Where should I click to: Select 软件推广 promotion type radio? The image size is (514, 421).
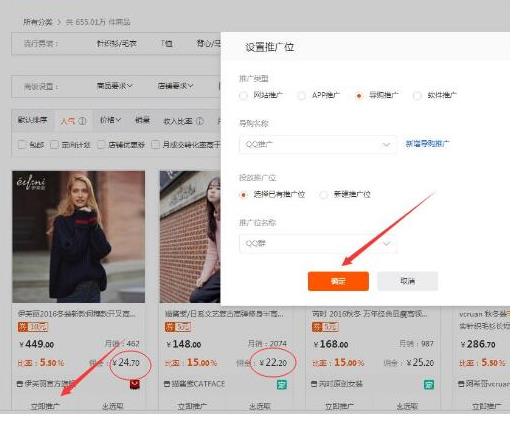click(x=417, y=96)
